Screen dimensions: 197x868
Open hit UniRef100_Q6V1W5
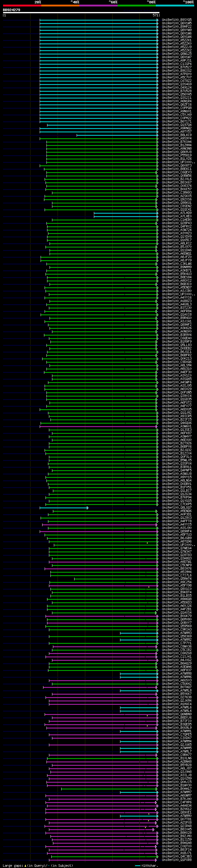tap(177, 23)
